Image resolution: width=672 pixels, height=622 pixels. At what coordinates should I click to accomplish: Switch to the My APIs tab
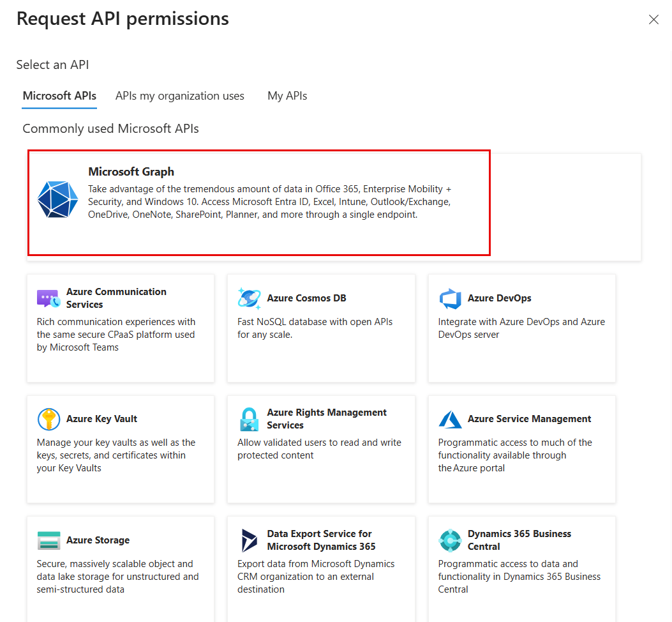[287, 95]
